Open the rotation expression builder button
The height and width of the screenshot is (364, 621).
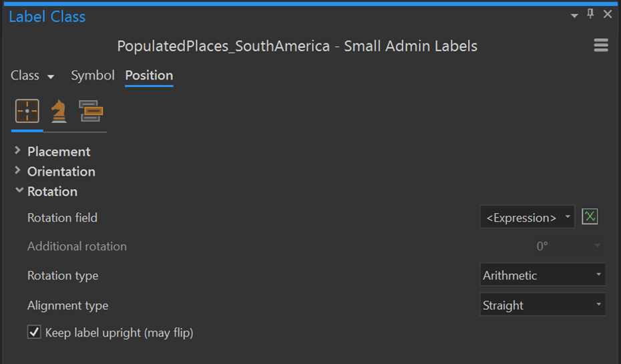click(590, 217)
